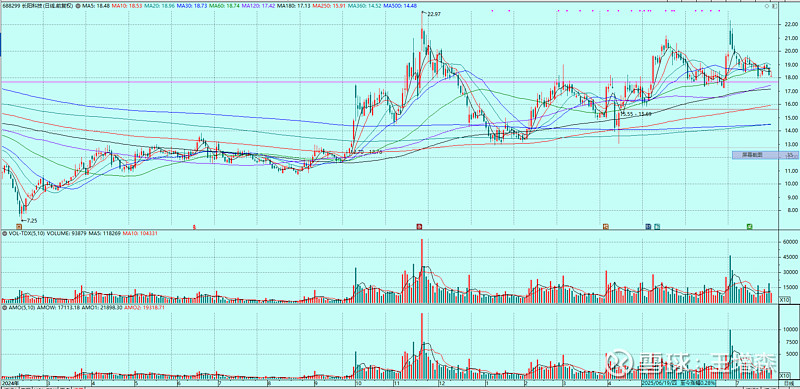The height and width of the screenshot is (389, 800).
Task: Click the X10 scale label in volume pane
Action: point(786,301)
